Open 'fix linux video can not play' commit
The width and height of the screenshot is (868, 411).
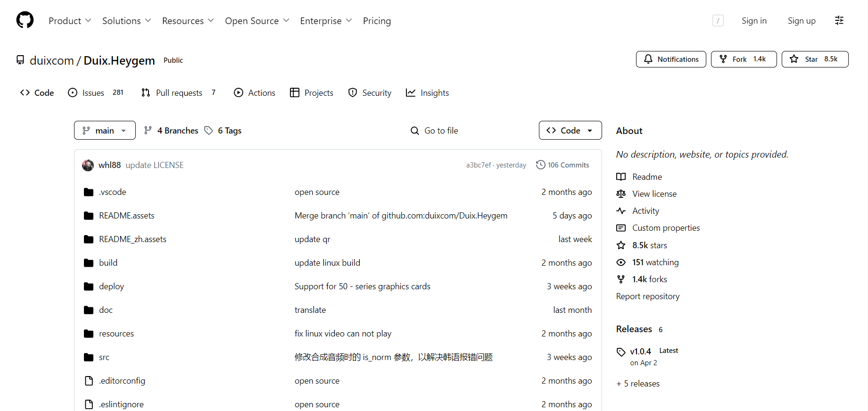coord(343,334)
